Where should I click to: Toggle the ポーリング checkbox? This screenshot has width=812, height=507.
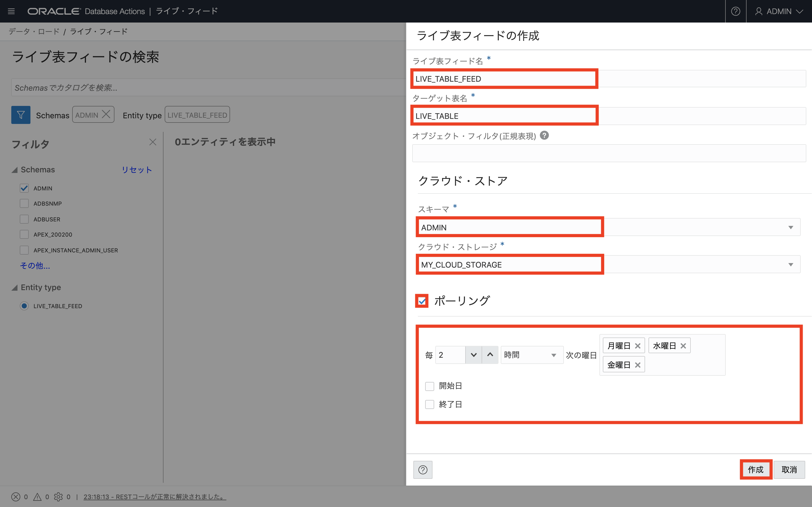(x=422, y=301)
